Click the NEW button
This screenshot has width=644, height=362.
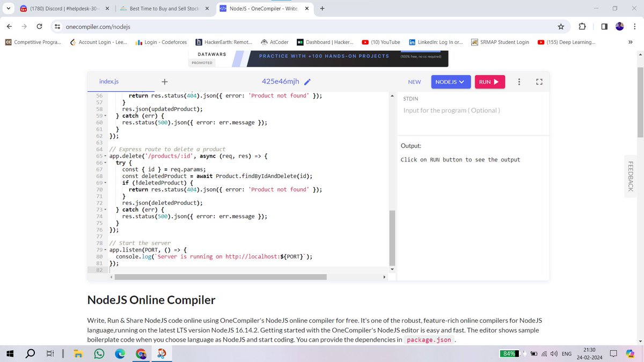tap(414, 82)
